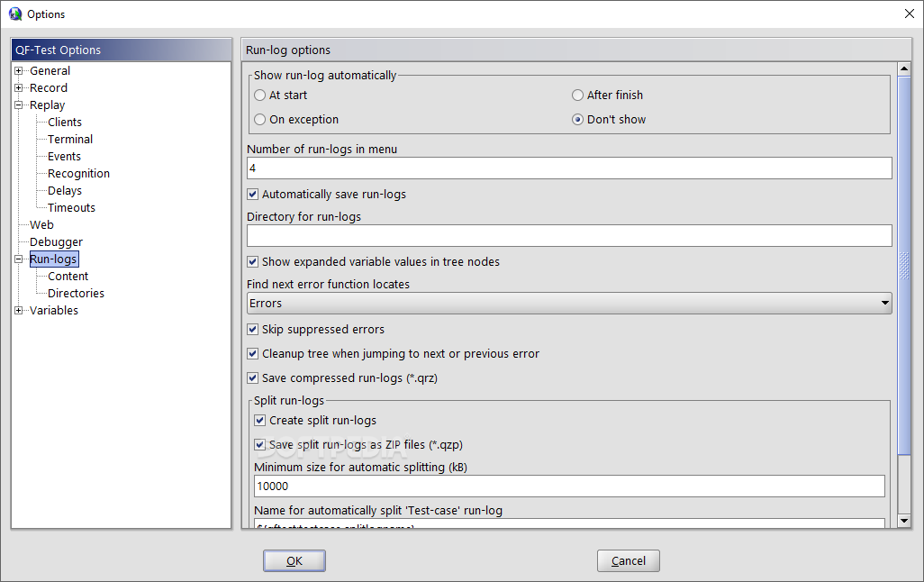Screen dimensions: 924x582
Task: Click the OK button
Action: [294, 560]
